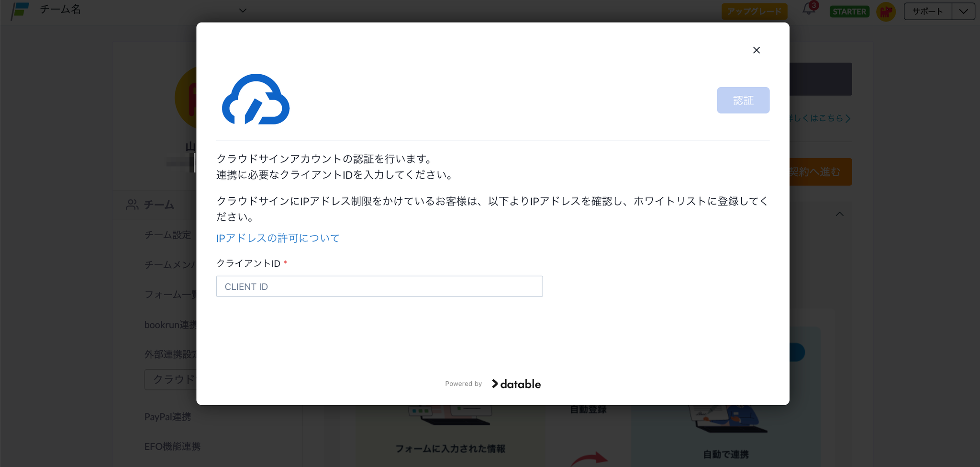Click the チーム名 team name text

[61, 10]
